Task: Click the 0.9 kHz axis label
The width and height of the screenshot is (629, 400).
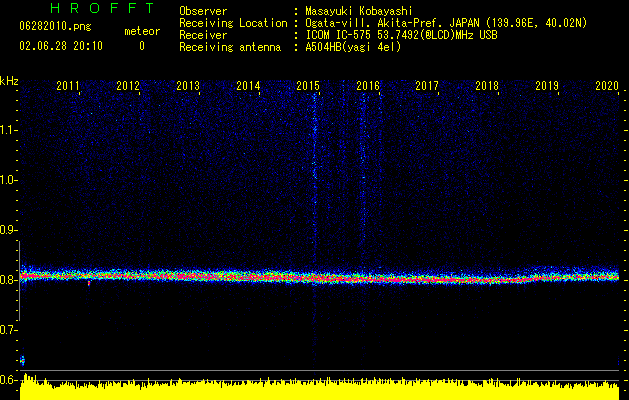Action: pyautogui.click(x=7, y=230)
